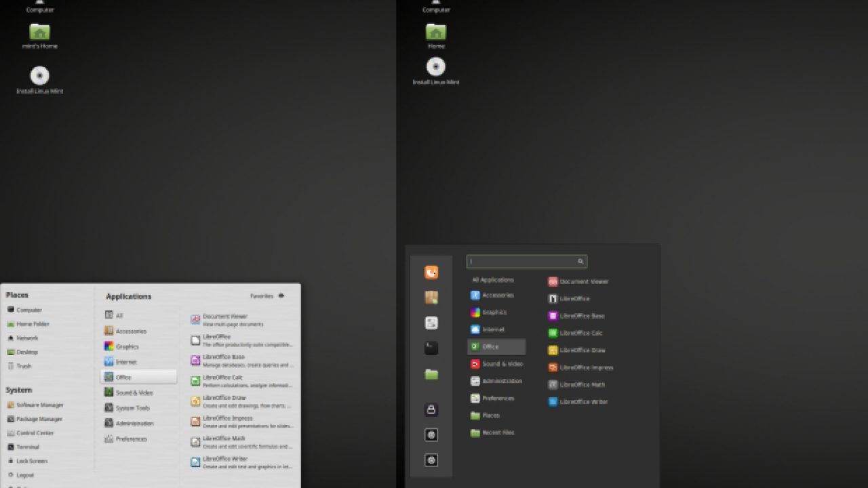The width and height of the screenshot is (868, 488).
Task: Select Office category in the light menu
Action: [139, 378]
